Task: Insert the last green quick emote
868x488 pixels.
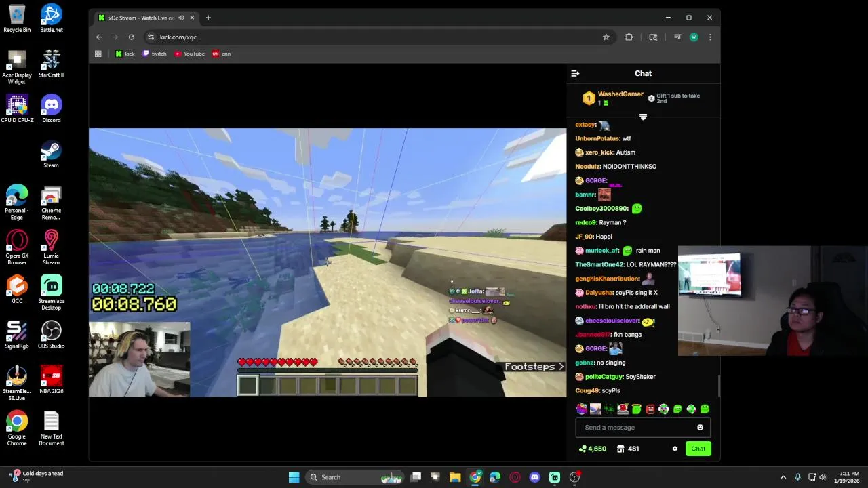Action: point(705,409)
